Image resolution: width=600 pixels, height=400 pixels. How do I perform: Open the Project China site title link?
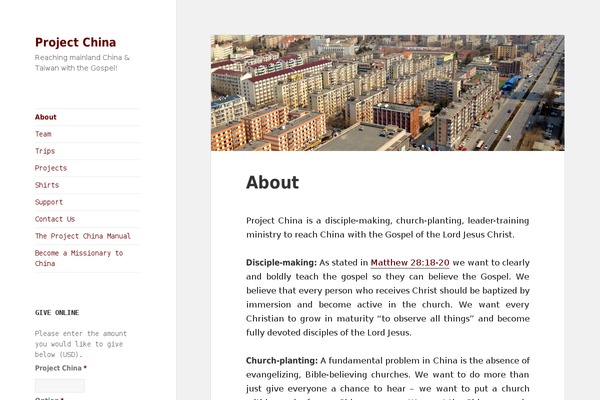pyautogui.click(x=75, y=42)
